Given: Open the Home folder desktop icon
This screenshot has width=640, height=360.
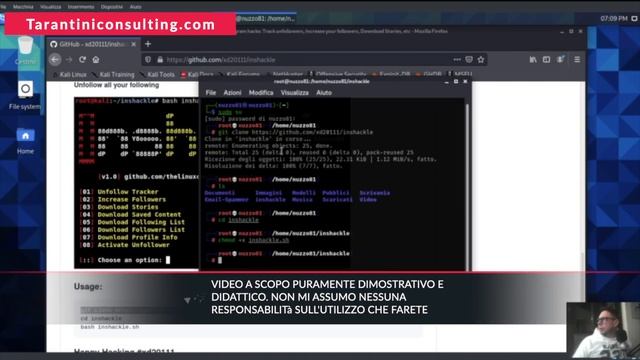Looking at the screenshot, I should pyautogui.click(x=25, y=141).
